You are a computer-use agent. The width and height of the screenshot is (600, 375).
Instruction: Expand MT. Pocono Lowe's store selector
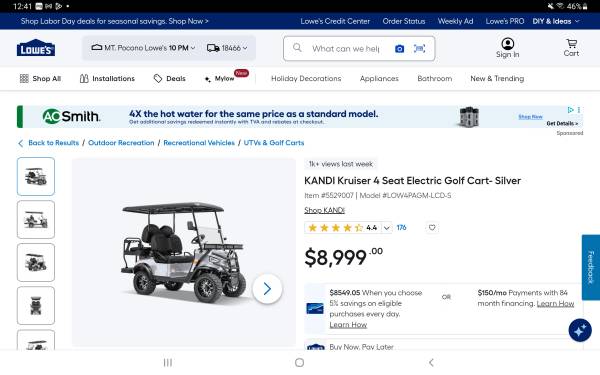[143, 48]
